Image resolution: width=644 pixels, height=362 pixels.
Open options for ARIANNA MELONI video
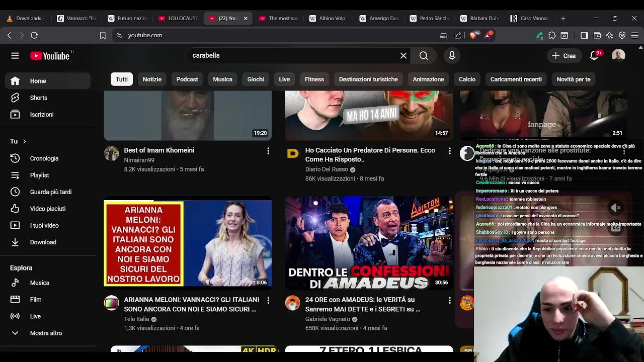(x=268, y=300)
